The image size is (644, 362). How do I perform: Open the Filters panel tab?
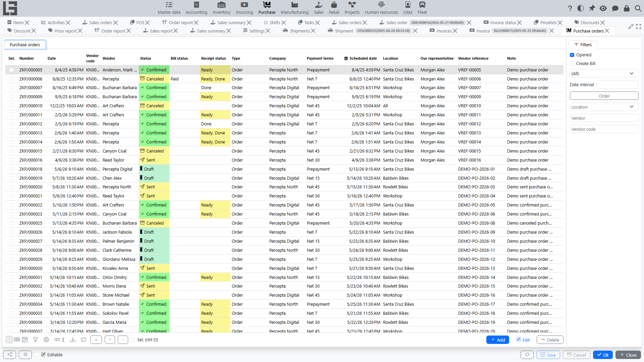coord(583,45)
